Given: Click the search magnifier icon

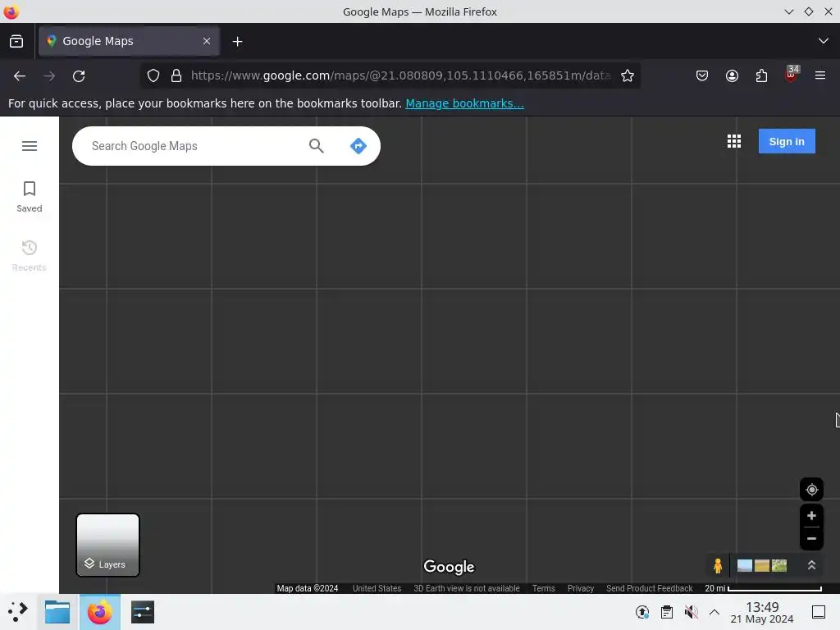Looking at the screenshot, I should pyautogui.click(x=316, y=146).
